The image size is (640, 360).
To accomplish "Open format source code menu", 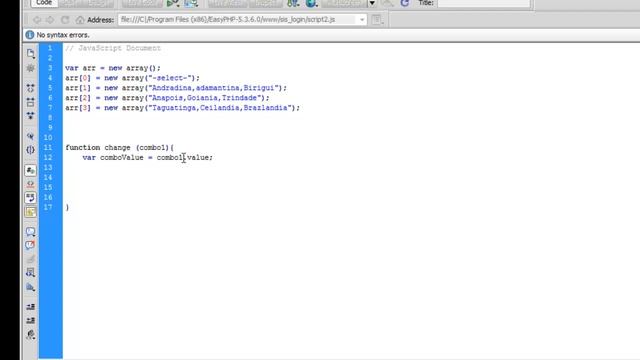I will (x=31, y=335).
